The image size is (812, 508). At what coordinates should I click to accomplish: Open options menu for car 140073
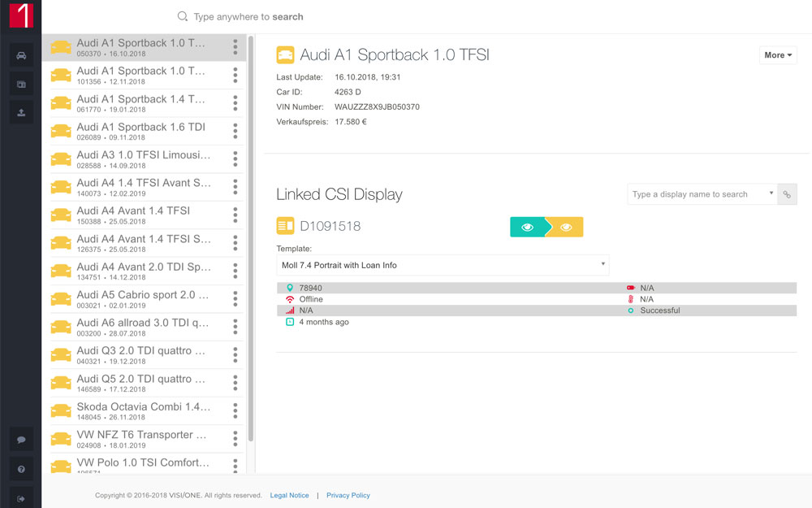[x=235, y=187]
